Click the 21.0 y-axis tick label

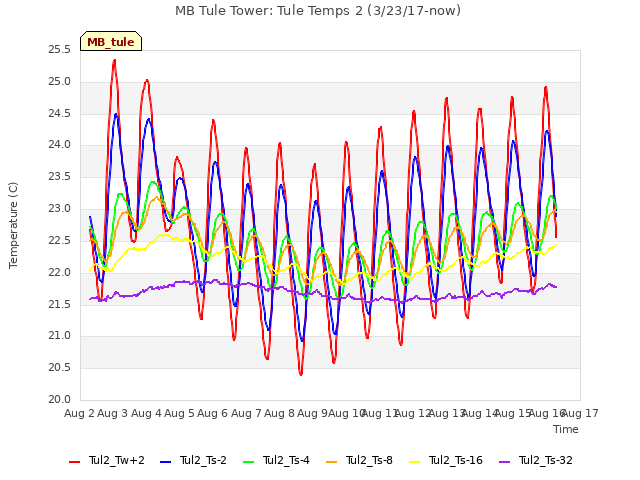click(x=60, y=336)
